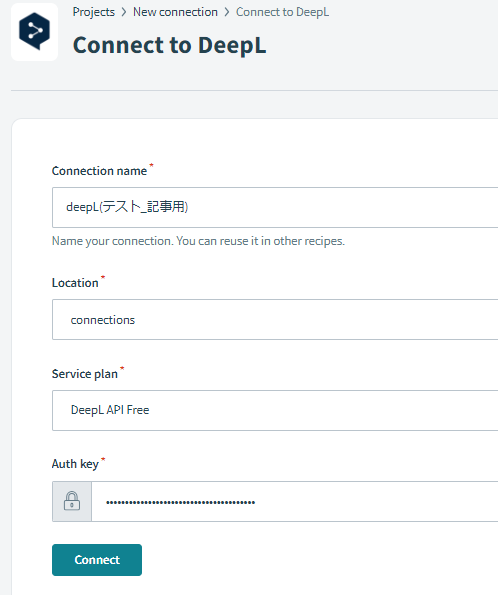Click the deepL(テスト_記事用) name text

pos(127,207)
